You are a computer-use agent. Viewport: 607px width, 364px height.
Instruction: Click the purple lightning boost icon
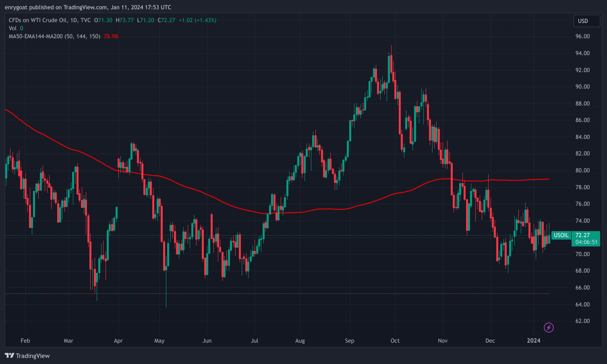tap(548, 327)
